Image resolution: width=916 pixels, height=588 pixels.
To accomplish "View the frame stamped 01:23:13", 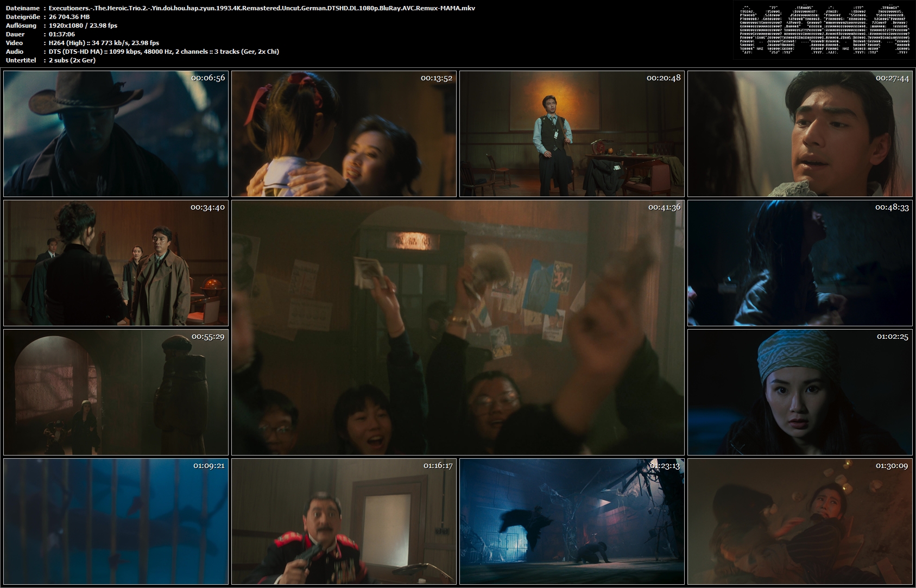I will (x=572, y=521).
